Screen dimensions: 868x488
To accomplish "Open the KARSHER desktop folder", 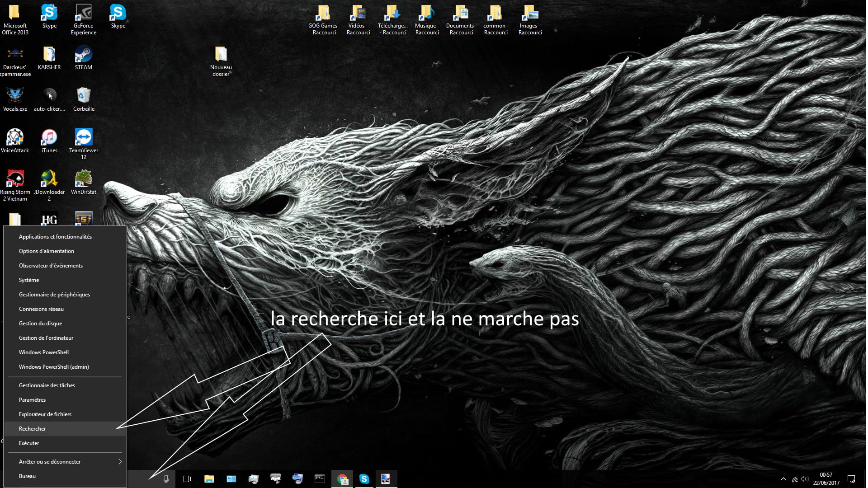I will point(49,58).
